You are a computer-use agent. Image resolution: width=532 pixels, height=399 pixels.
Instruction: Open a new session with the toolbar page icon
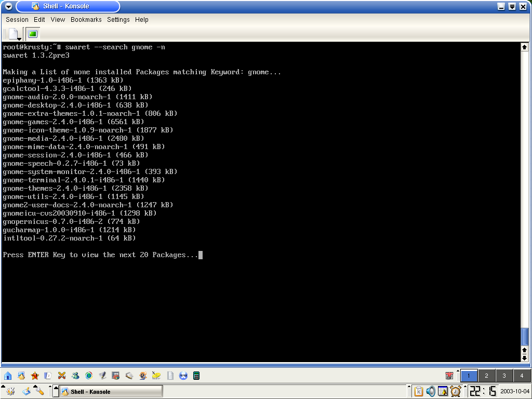click(14, 34)
